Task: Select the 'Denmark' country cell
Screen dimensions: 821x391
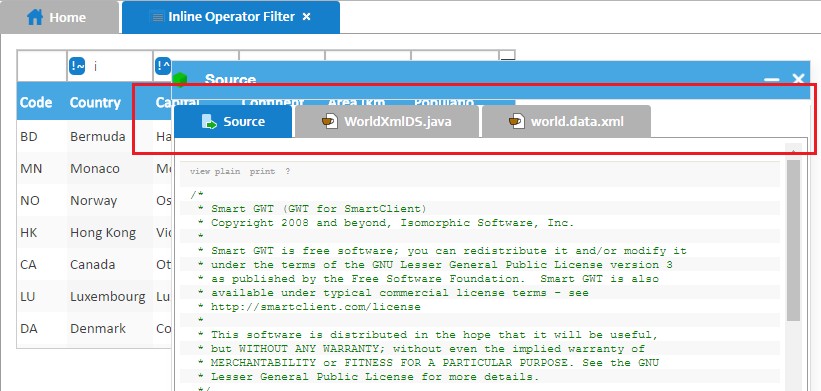Action: [x=110, y=328]
